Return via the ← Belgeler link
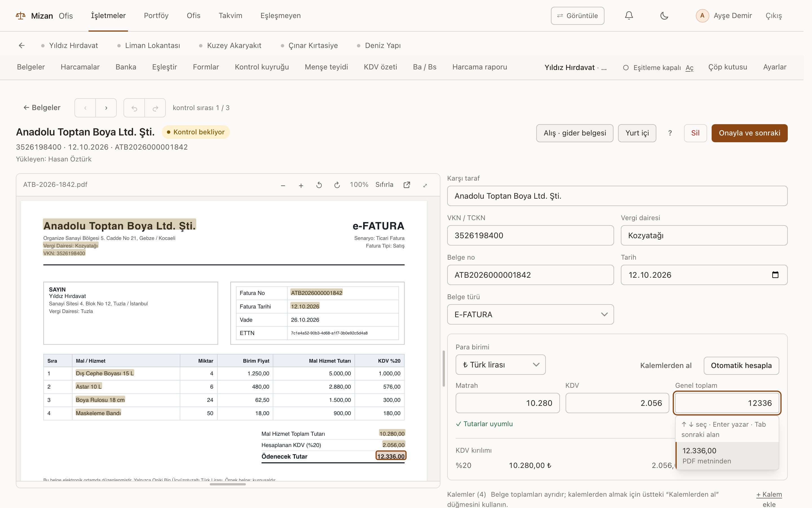Screen dimensions: 812x508 (42, 108)
